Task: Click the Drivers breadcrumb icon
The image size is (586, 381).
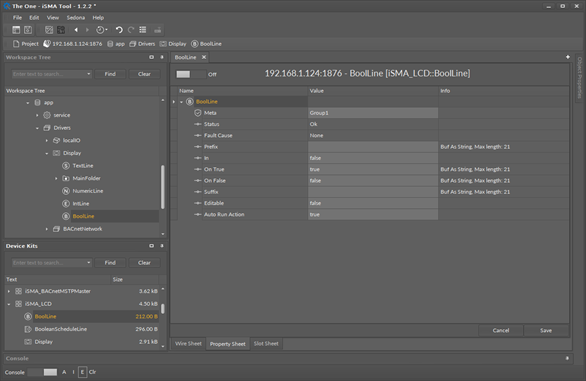Action: 133,44
